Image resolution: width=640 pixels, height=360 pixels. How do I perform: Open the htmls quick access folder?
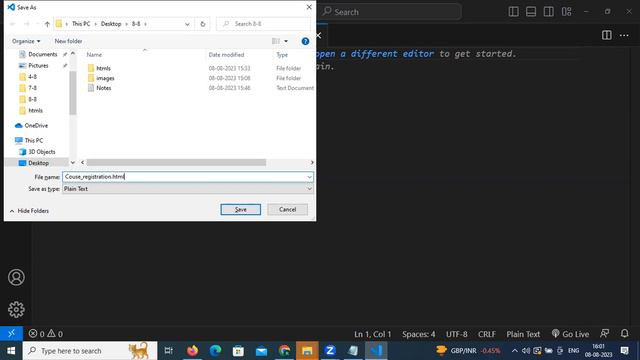(35, 111)
